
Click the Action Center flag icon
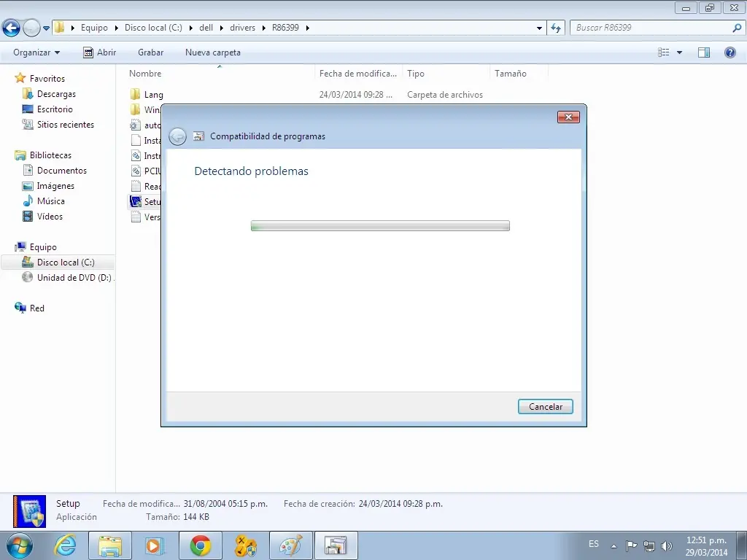click(631, 545)
